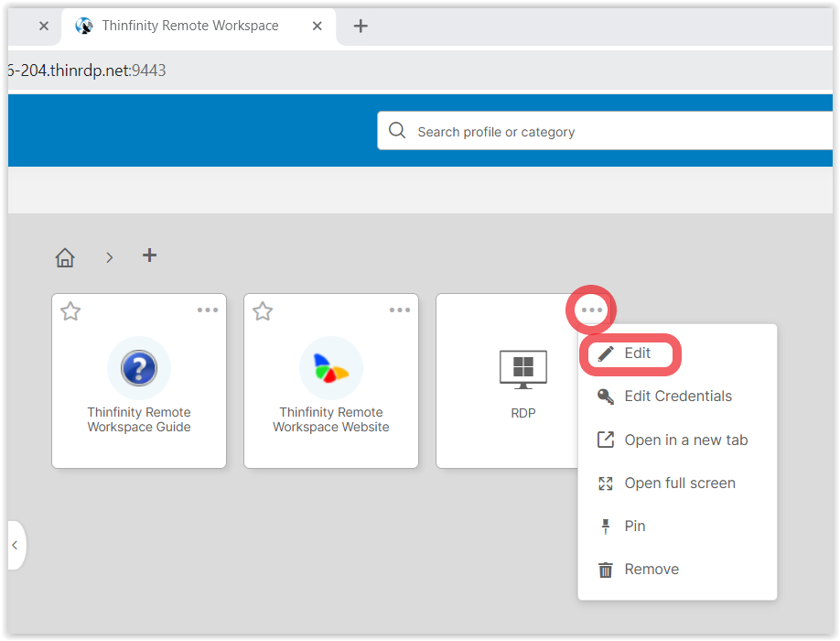Open the RDP monitor icon
This screenshot has width=840, height=641.
tap(522, 369)
